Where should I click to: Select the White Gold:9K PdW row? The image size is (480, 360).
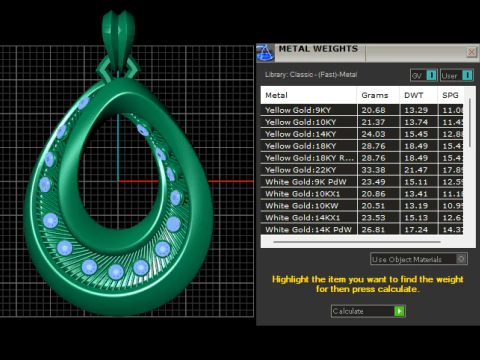[x=362, y=182]
